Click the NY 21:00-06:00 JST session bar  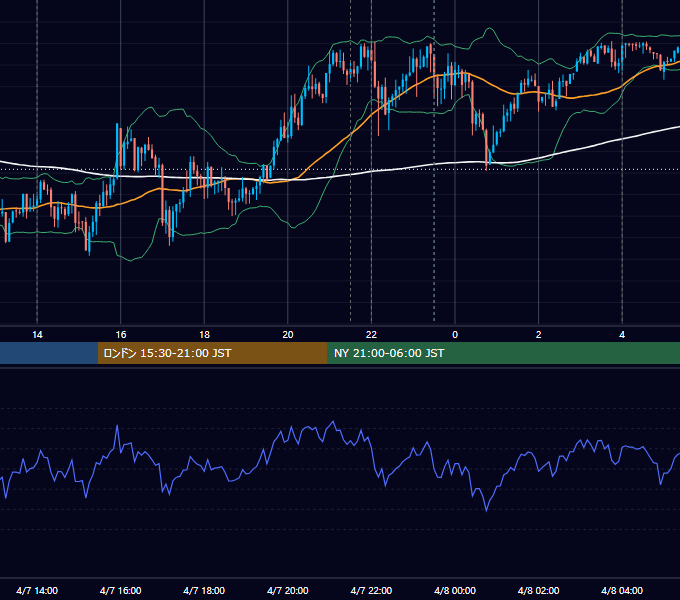pyautogui.click(x=503, y=353)
